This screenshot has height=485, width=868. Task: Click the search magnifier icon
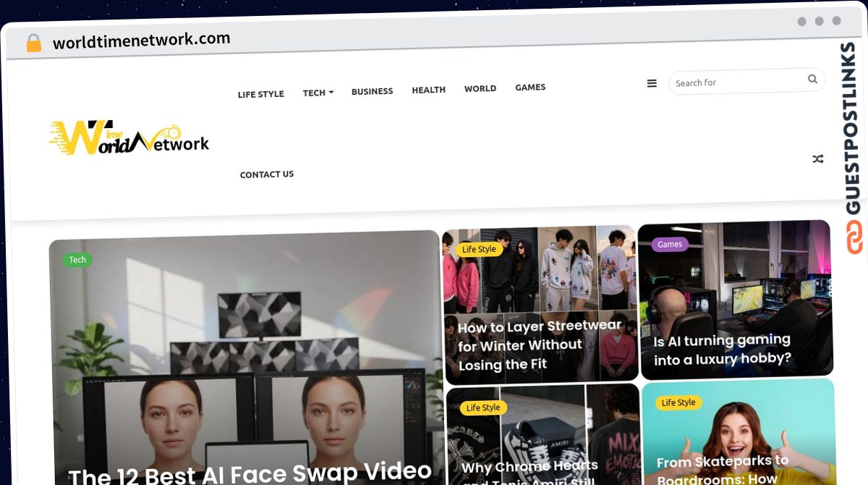[812, 79]
